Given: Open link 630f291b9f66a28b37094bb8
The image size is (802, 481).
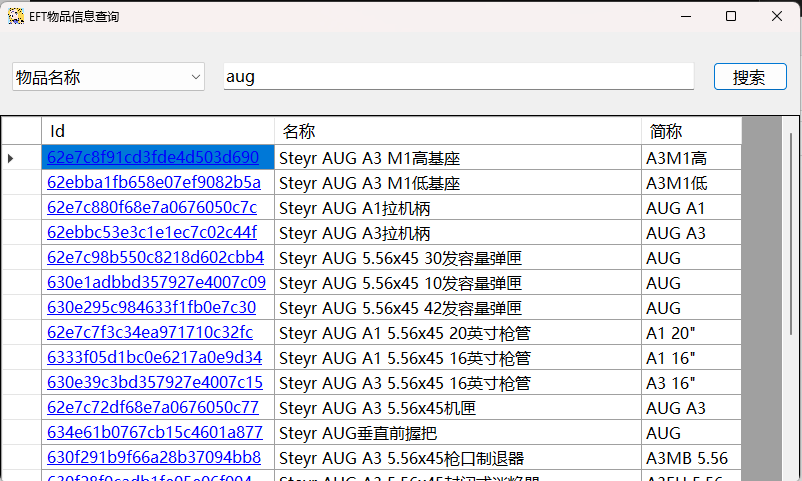Looking at the screenshot, I should (x=154, y=457).
